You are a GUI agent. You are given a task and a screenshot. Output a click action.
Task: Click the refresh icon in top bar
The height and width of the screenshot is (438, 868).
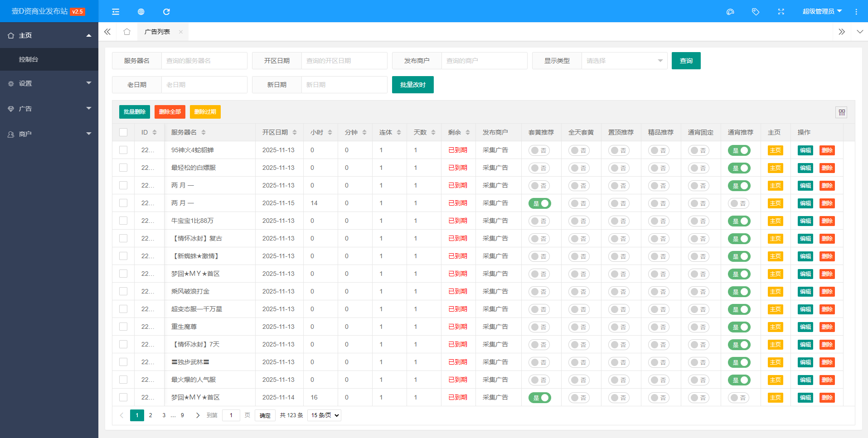166,12
